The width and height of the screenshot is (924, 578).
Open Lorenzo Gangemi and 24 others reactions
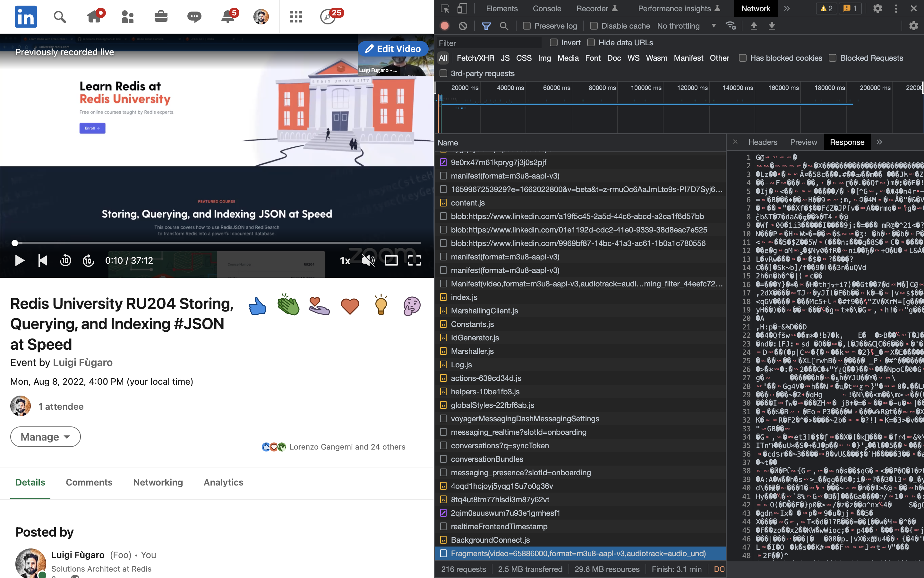[347, 447]
